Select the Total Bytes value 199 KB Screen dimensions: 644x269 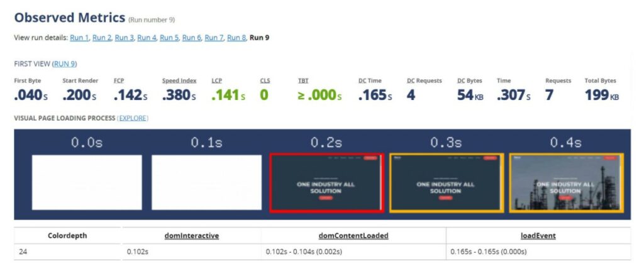click(602, 96)
